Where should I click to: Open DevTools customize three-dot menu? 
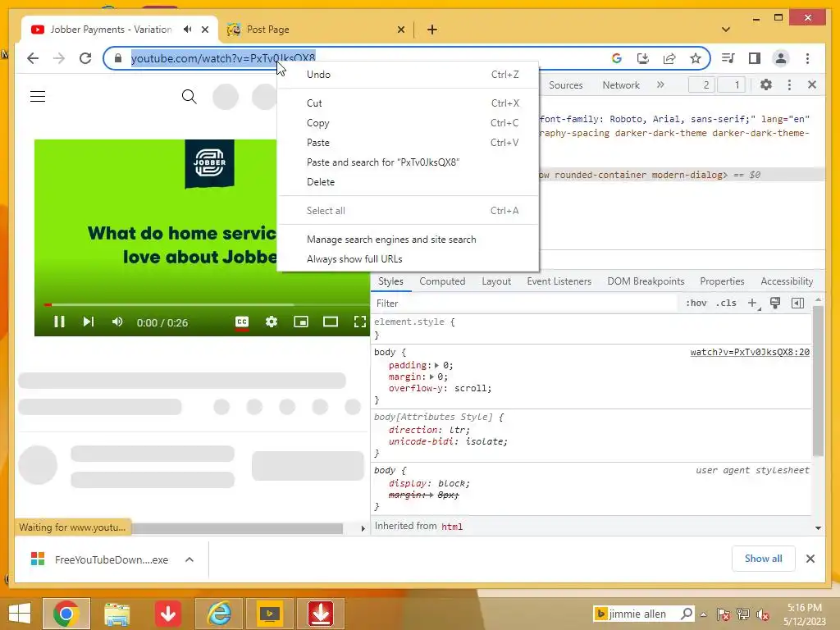pyautogui.click(x=789, y=84)
